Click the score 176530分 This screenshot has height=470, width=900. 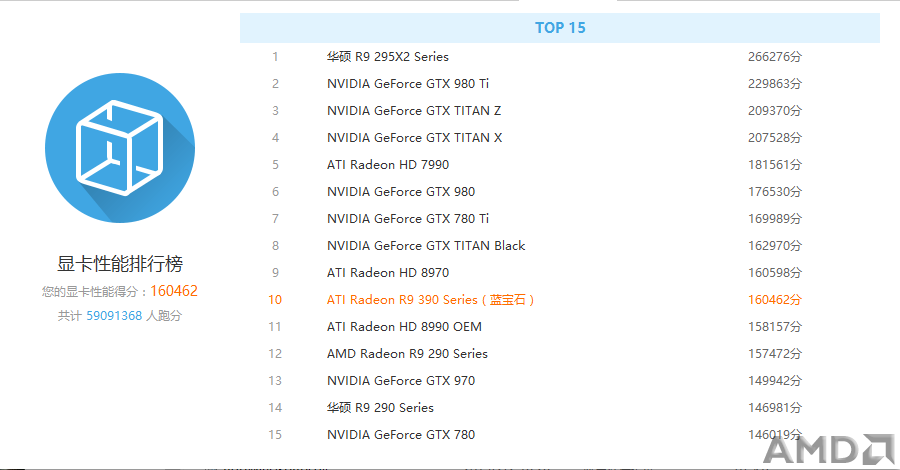[x=775, y=192]
